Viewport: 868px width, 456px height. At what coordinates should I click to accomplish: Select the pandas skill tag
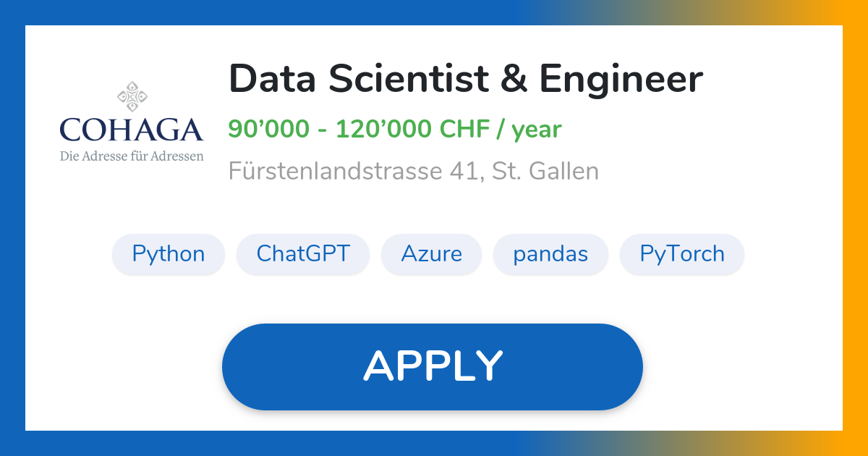tap(550, 254)
